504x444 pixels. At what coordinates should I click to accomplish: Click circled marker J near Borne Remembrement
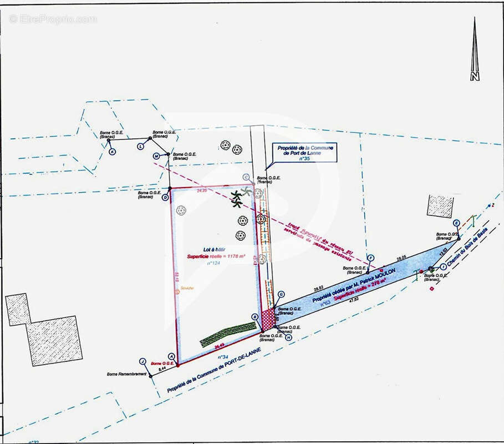[x=143, y=361]
